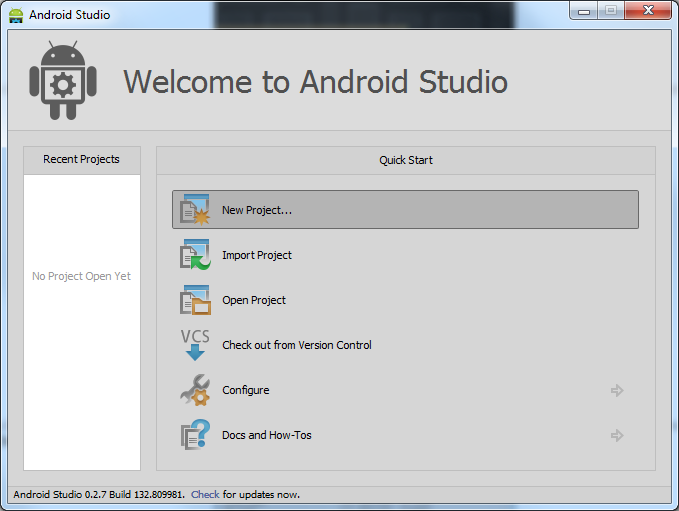679x511 pixels.
Task: Expand the Docs and How-Tos arrow
Action: point(617,435)
